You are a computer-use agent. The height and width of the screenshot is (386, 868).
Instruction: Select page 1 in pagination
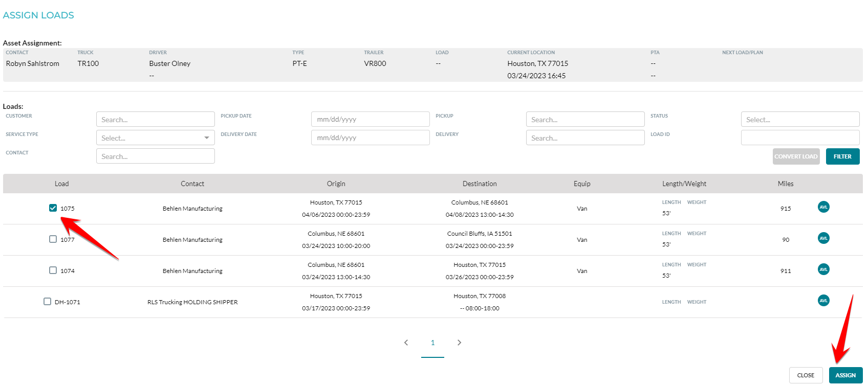click(432, 343)
